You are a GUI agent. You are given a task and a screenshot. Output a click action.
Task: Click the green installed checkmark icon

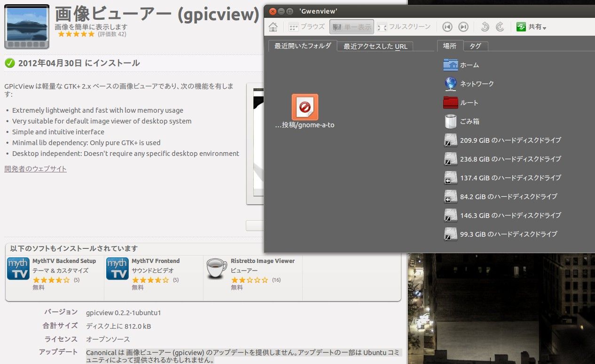pyautogui.click(x=9, y=63)
